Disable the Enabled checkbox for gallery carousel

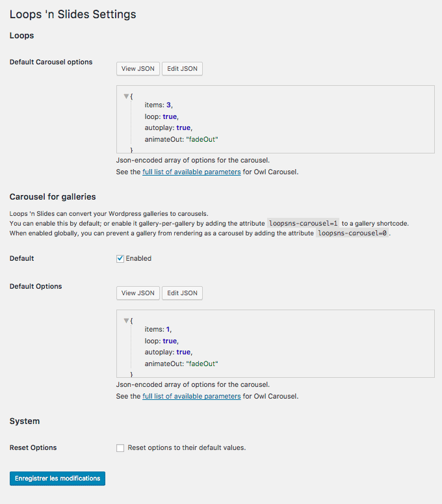pyautogui.click(x=120, y=259)
